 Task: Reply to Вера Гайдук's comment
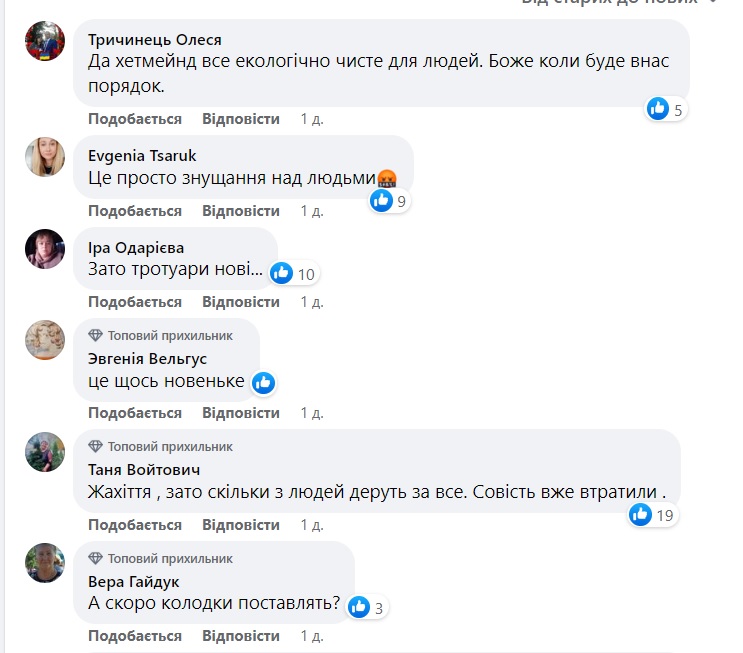241,636
